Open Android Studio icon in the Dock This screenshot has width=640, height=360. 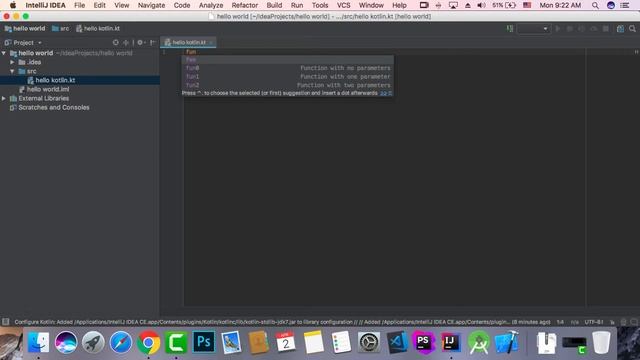tap(478, 342)
